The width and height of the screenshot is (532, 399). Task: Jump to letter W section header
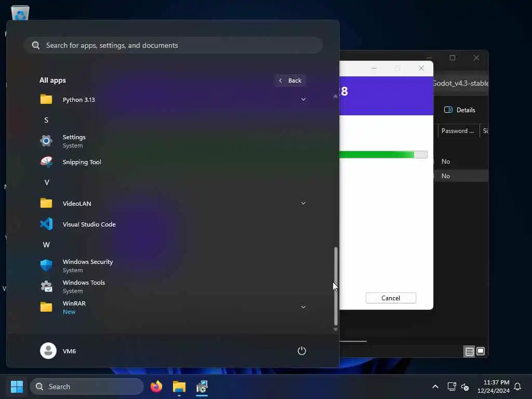[46, 245]
